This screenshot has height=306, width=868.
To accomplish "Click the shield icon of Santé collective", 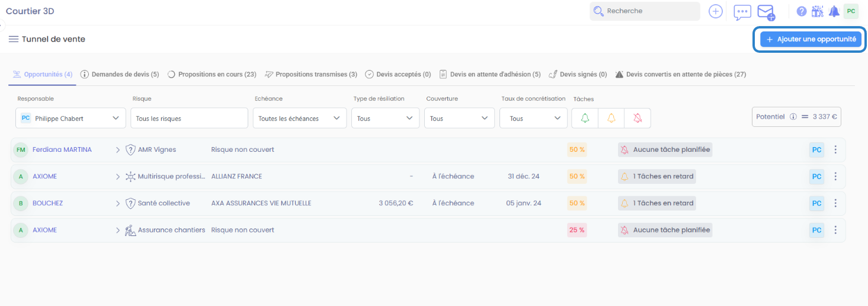I will click(x=130, y=203).
